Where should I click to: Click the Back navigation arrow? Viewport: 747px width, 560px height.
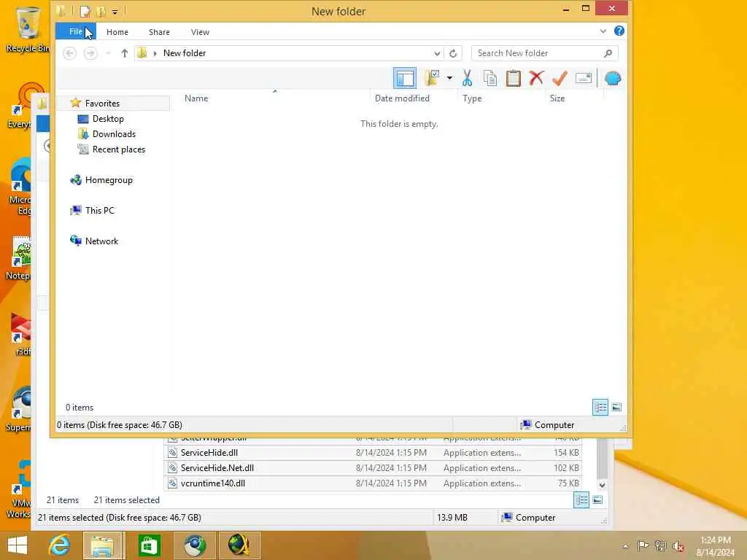(69, 52)
